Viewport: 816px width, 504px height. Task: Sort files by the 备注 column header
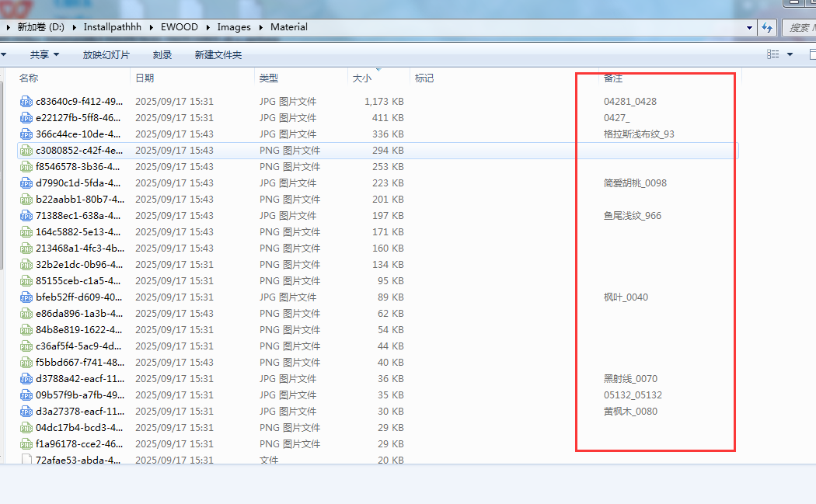(x=613, y=78)
